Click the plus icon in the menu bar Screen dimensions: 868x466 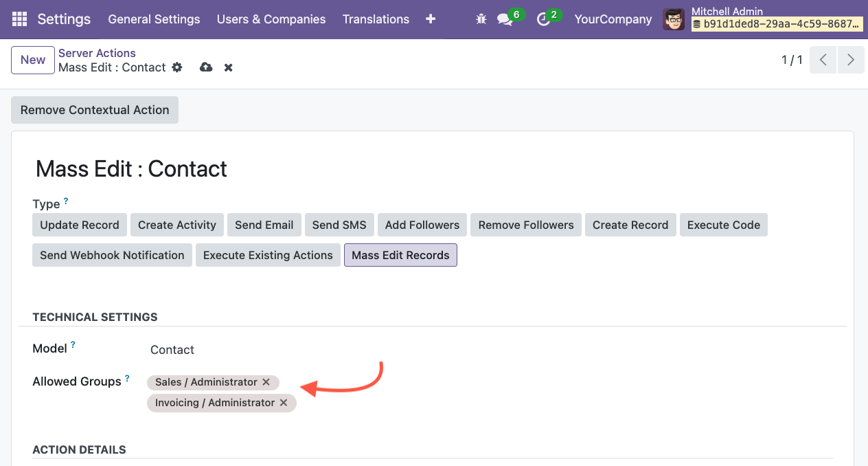[430, 19]
